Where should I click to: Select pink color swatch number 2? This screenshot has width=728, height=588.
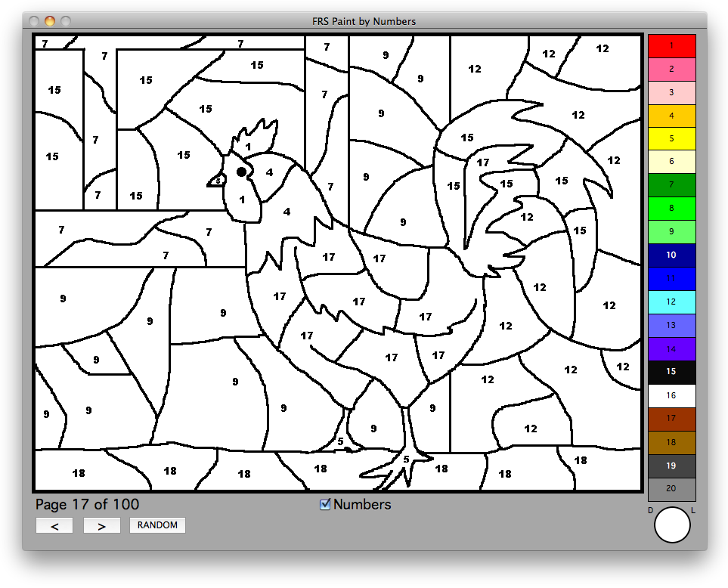tap(671, 69)
